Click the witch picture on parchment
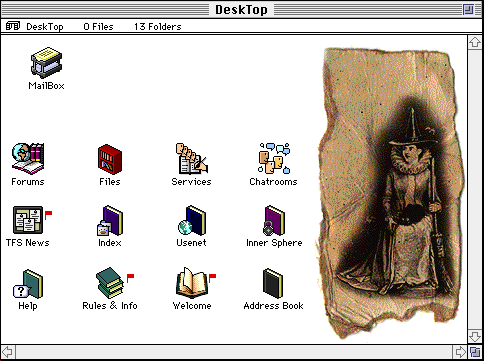This screenshot has width=484, height=361. [391, 193]
